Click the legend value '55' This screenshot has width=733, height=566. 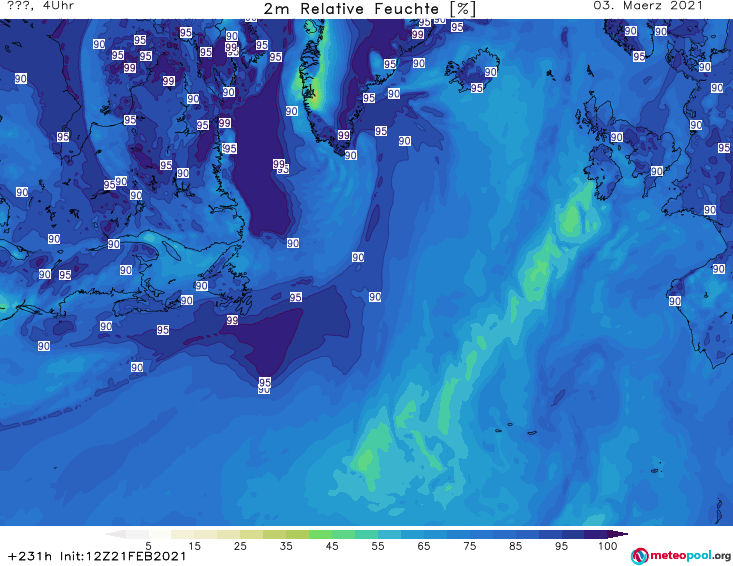pos(378,546)
